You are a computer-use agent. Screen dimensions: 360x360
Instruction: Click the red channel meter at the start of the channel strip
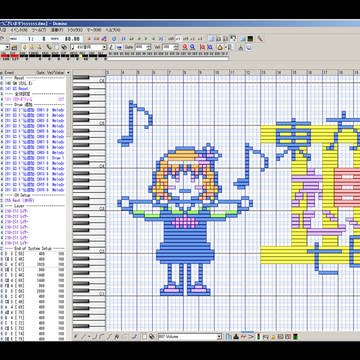5,55
